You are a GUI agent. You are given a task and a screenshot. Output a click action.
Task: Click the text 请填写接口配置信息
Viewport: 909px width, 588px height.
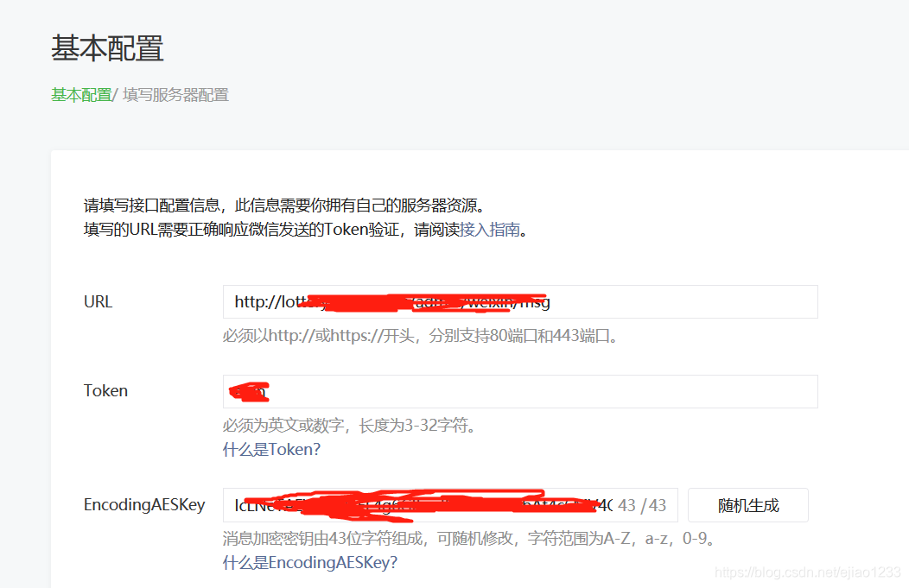point(152,205)
